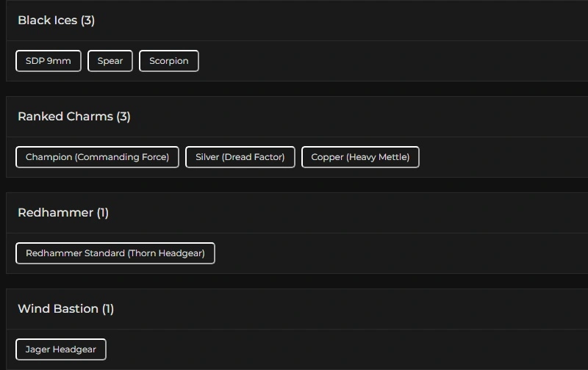This screenshot has width=588, height=370.
Task: Collapse the Black Ices section header
Action: point(47,21)
